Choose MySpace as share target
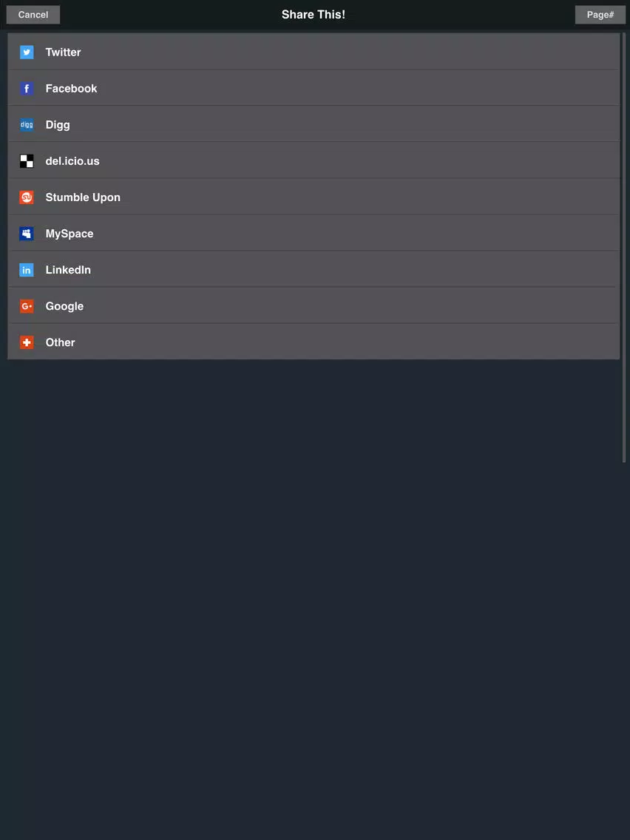630x840 pixels. 314,233
